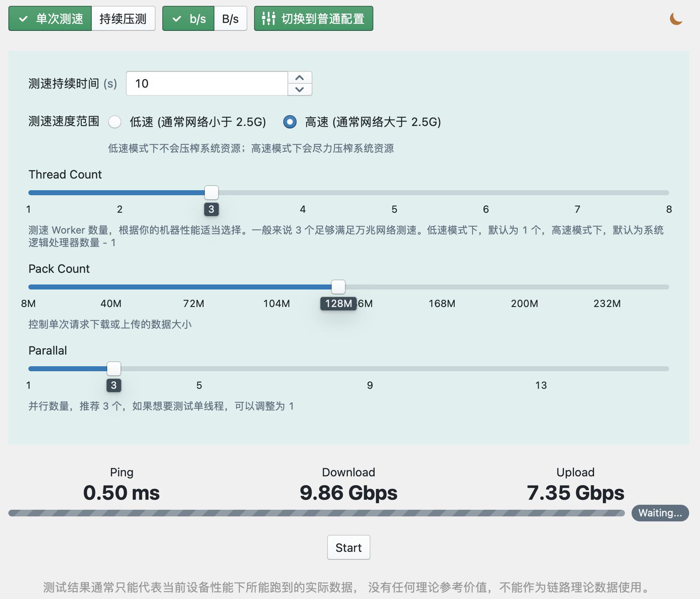
Task: Click the Thread Count slider handle
Action: [211, 192]
